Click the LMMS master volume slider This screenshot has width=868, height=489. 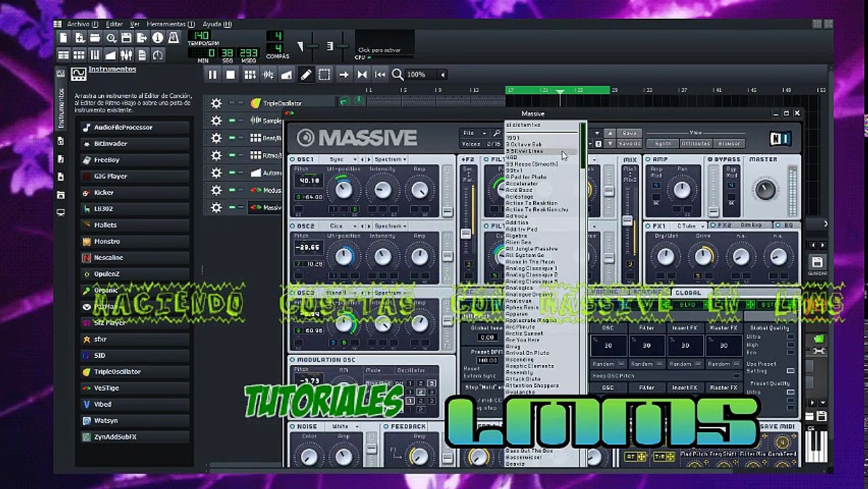coord(312,47)
